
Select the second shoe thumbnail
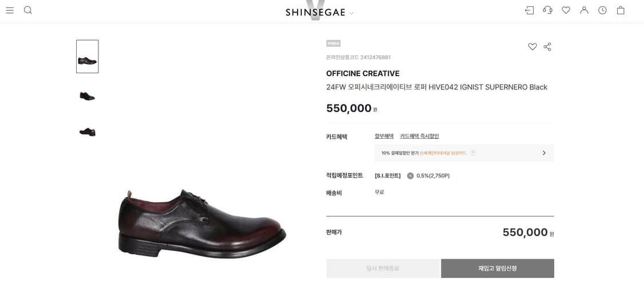coord(88,96)
